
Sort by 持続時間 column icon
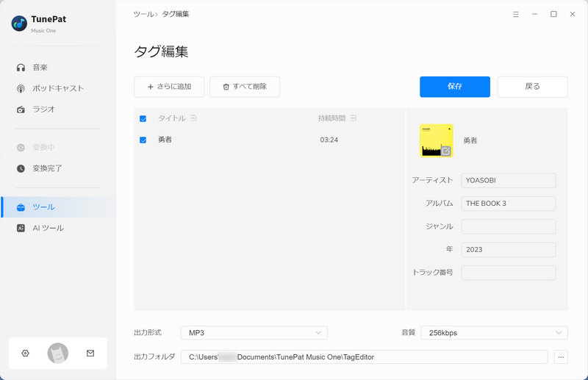(x=354, y=118)
